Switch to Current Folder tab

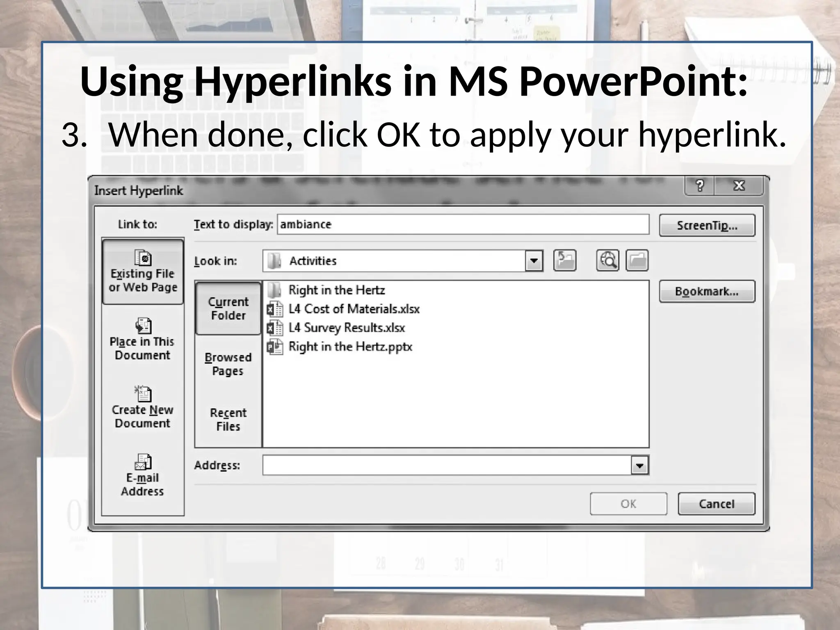click(228, 308)
